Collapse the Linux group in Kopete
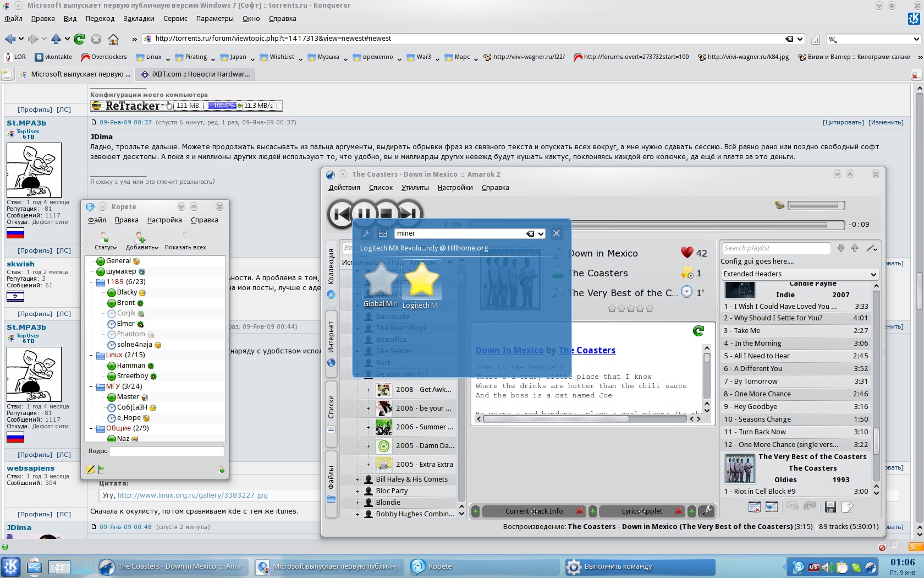Viewport: 924px width, 578px height. point(91,355)
